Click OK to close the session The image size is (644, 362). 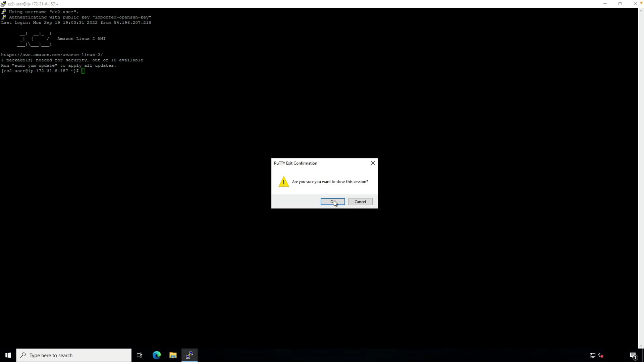[x=332, y=201]
